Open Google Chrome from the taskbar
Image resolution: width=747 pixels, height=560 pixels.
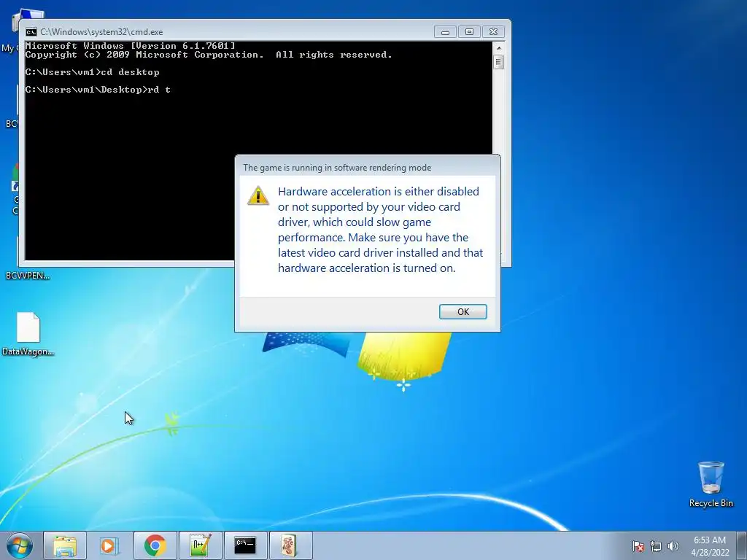tap(155, 545)
